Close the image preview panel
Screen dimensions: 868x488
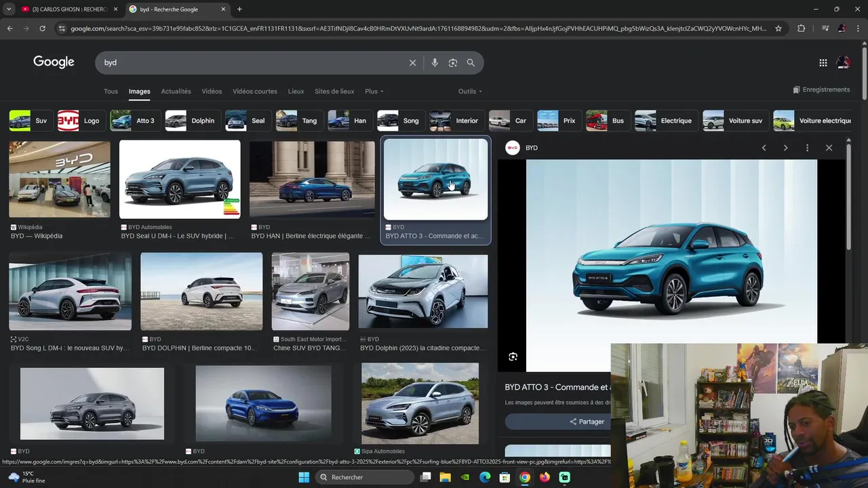pos(829,148)
